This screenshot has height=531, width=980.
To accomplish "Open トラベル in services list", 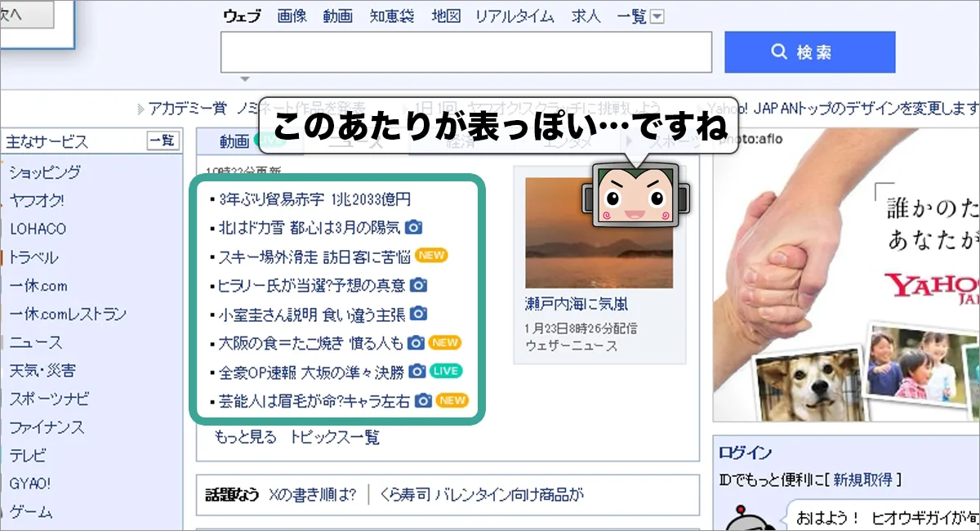I will click(34, 257).
